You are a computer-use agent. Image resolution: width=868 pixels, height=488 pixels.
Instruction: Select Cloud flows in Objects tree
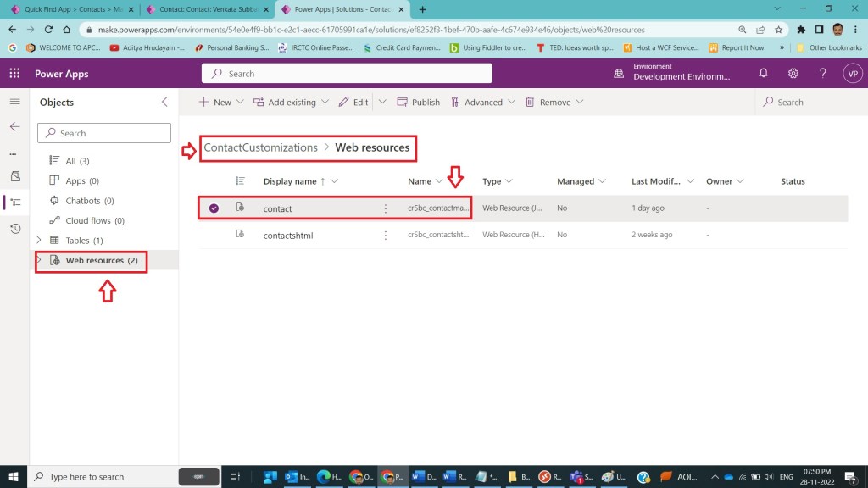tap(94, 220)
